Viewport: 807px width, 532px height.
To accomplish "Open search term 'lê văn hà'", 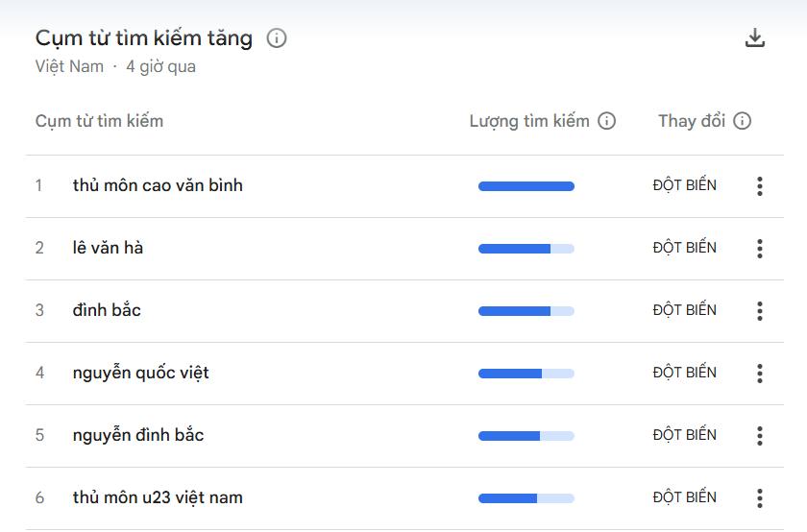I will click(x=108, y=248).
